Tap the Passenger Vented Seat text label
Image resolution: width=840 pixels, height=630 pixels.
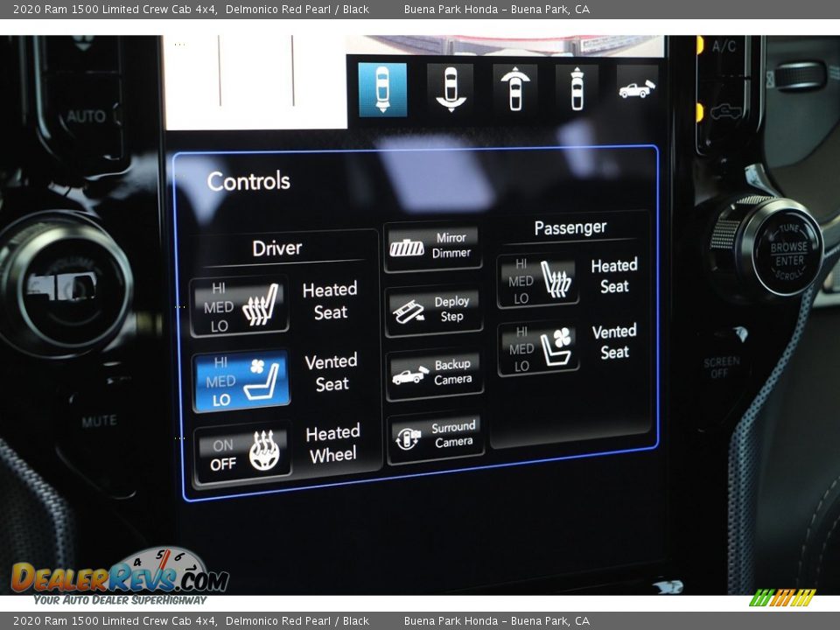click(614, 342)
